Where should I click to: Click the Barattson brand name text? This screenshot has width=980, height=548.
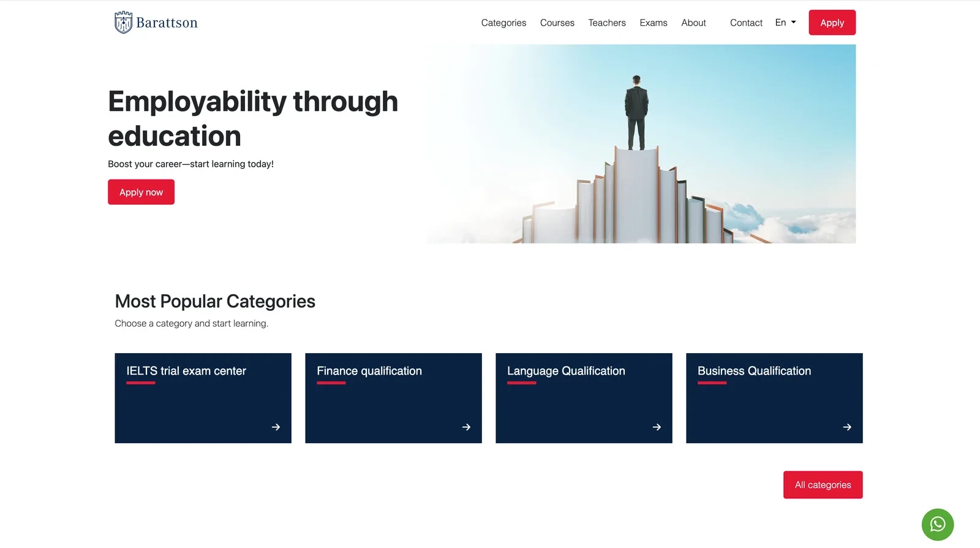click(x=167, y=23)
